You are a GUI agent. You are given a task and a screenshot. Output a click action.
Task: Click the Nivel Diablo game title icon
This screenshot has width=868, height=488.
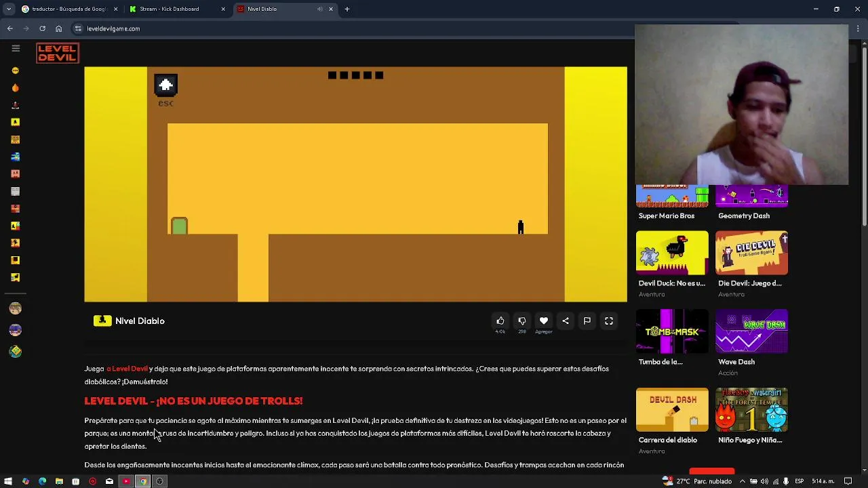pyautogui.click(x=102, y=321)
